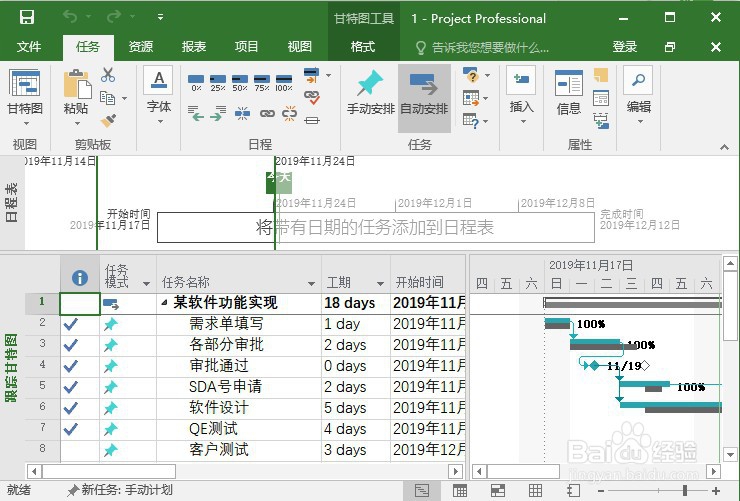Click the zoom out minus button
Screen dimensions: 740x501
(x=600, y=491)
